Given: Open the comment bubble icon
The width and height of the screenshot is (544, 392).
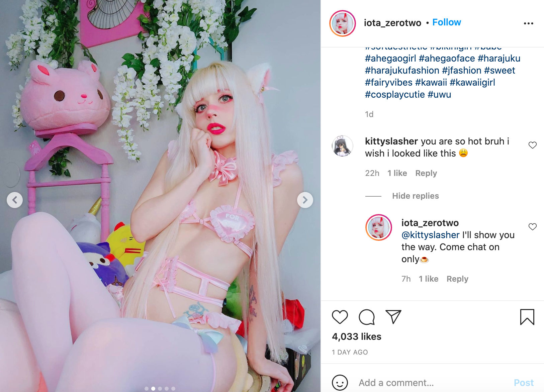Looking at the screenshot, I should click(367, 317).
